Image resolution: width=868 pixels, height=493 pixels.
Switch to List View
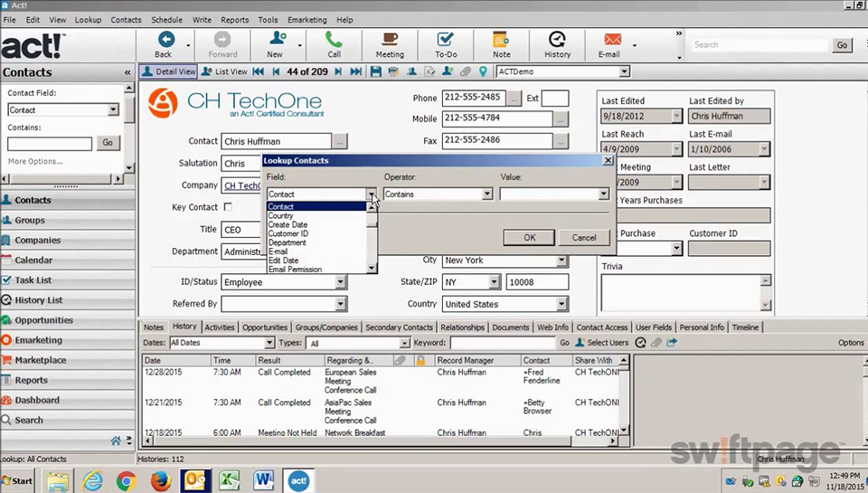[x=225, y=71]
